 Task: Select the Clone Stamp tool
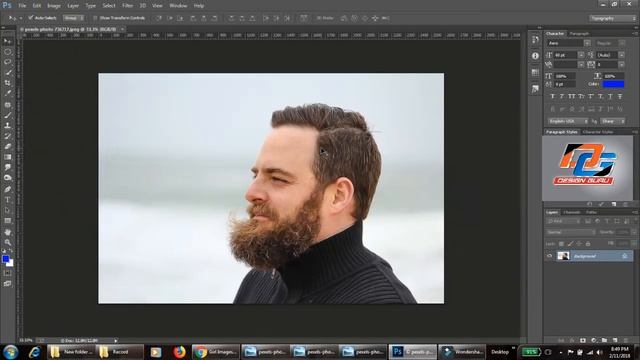[x=7, y=126]
